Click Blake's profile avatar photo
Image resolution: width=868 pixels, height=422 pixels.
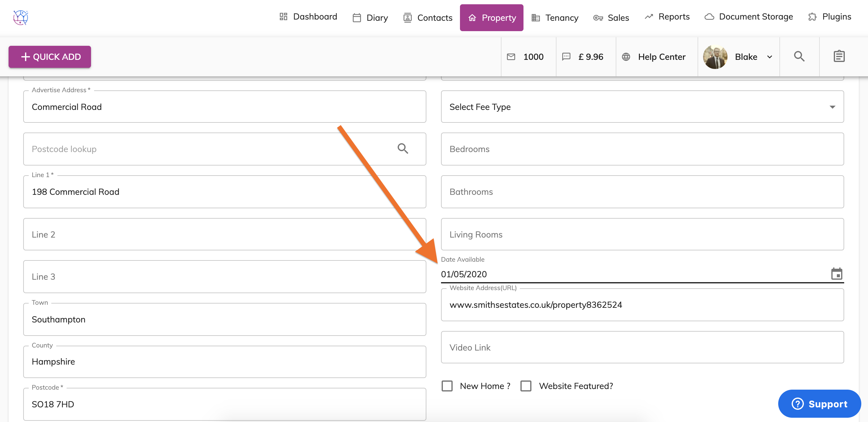715,56
